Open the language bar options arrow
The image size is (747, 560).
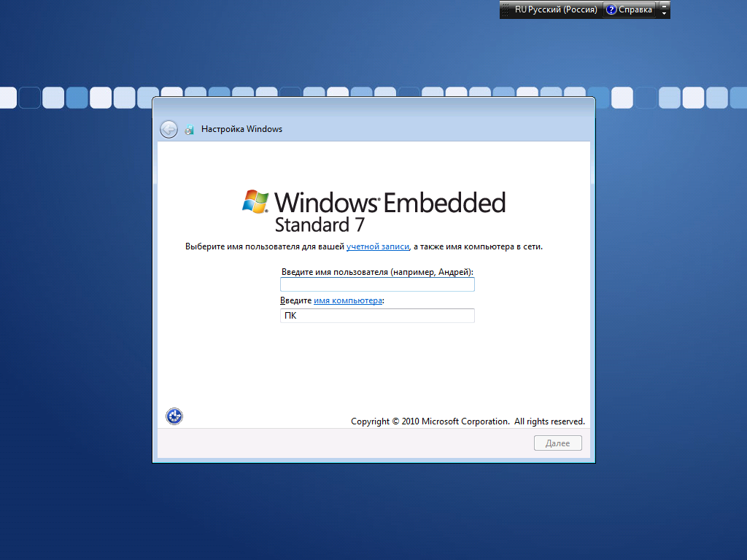pyautogui.click(x=664, y=13)
